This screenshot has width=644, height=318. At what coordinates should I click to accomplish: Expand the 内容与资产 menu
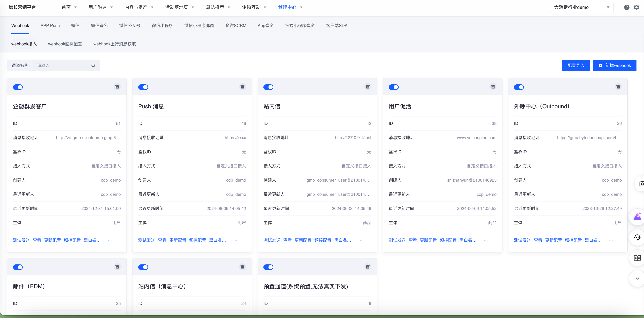tap(139, 7)
